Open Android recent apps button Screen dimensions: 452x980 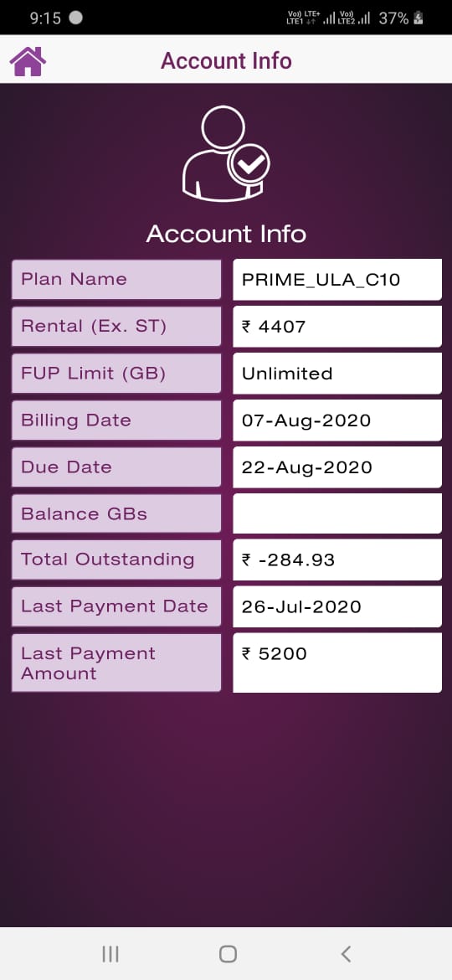(110, 954)
